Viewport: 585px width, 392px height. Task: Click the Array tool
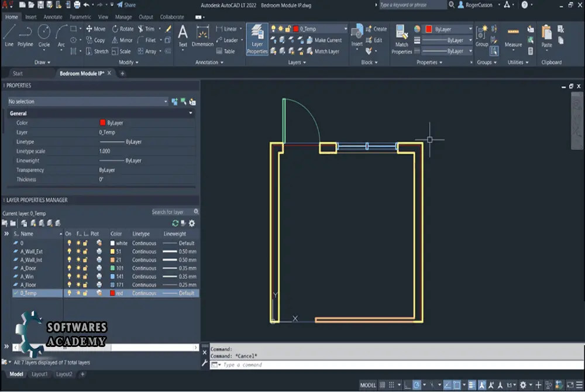[x=147, y=51]
